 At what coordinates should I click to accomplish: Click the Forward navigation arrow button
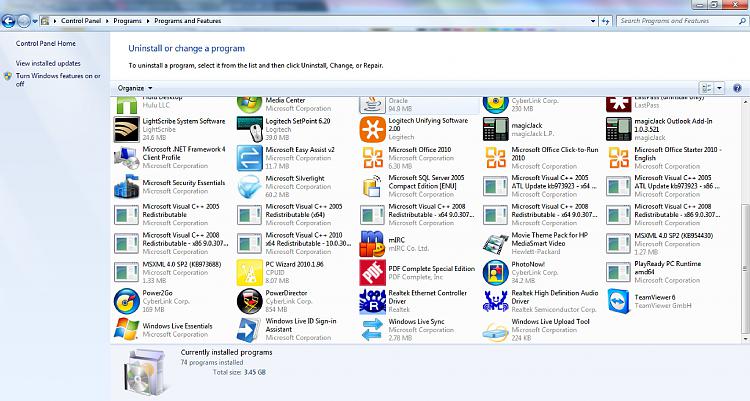point(24,21)
